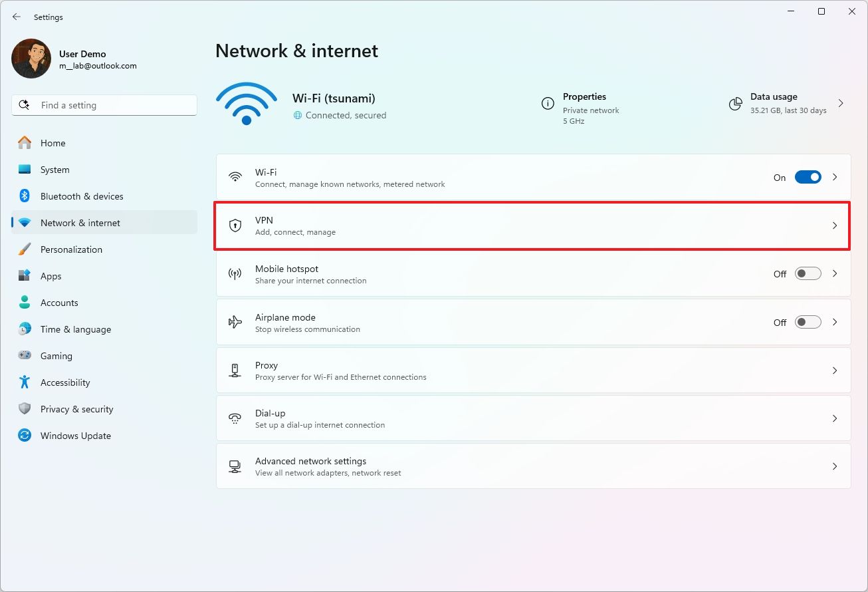The width and height of the screenshot is (868, 592).
Task: Click the Dial-up phone icon
Action: 235,418
